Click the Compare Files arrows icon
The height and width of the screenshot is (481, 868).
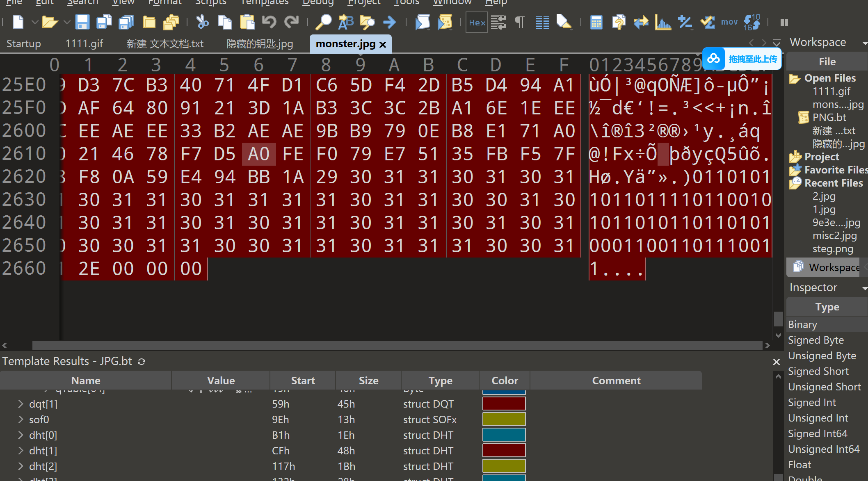tap(640, 22)
